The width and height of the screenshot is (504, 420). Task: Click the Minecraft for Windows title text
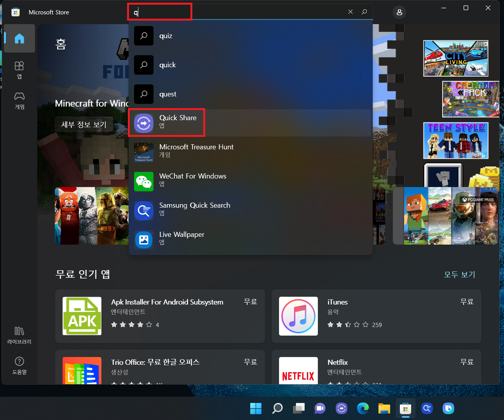(92, 103)
